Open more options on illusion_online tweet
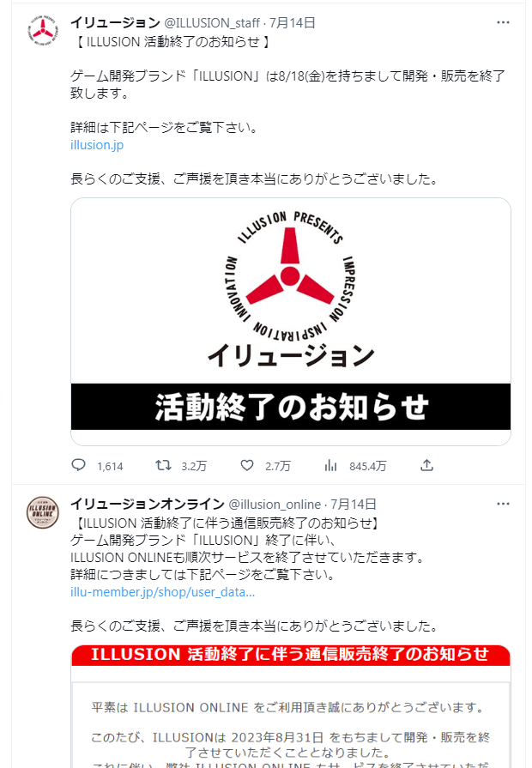 (503, 504)
